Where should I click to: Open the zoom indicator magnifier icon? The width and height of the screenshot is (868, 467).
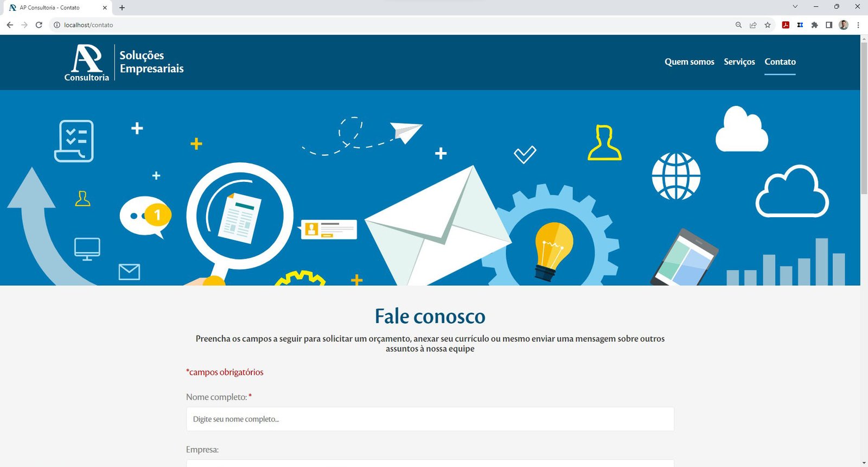pyautogui.click(x=738, y=25)
